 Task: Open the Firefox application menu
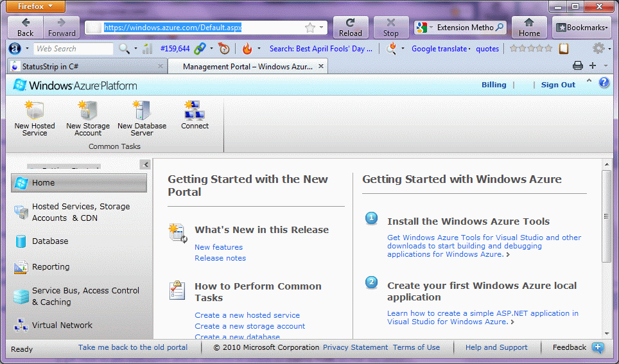[x=35, y=6]
